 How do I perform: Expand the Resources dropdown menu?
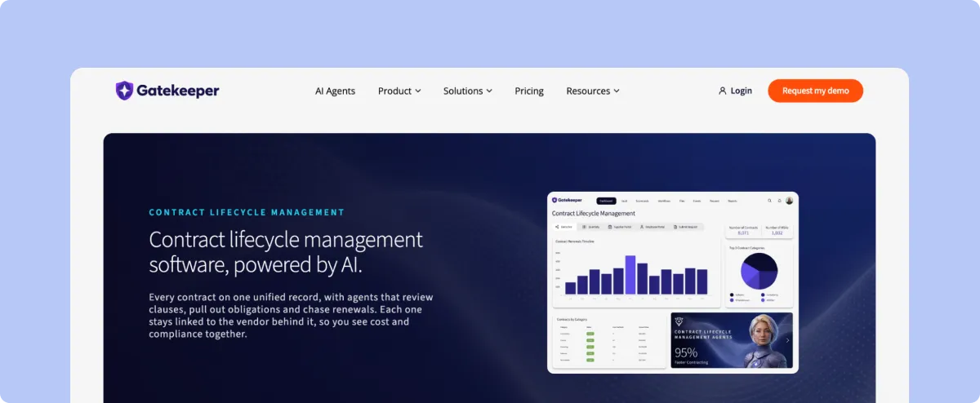(x=593, y=91)
